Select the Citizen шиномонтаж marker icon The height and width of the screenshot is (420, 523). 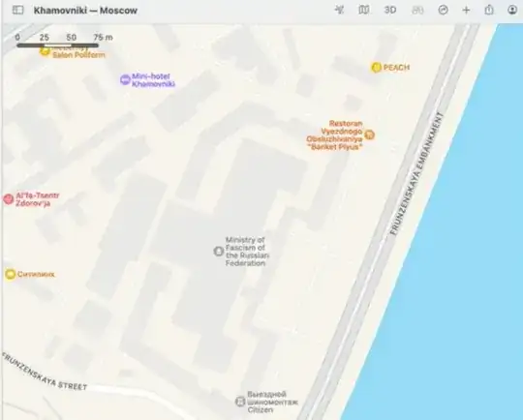tap(240, 402)
